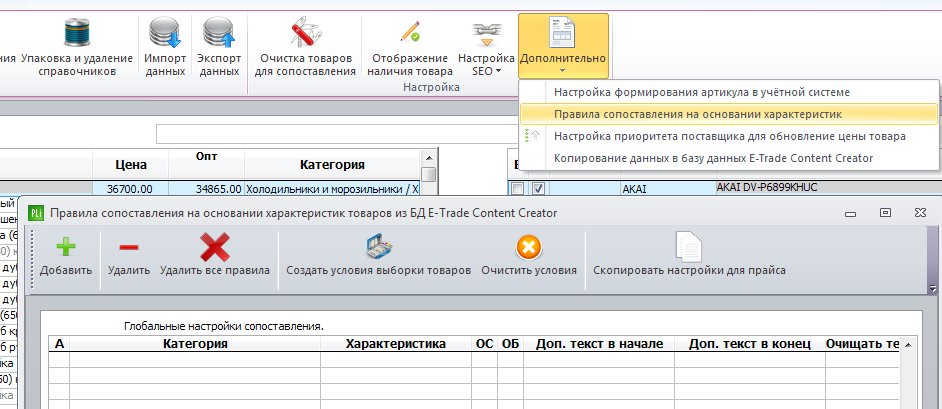This screenshot has height=409, width=942.
Task: Click Характеристика column header
Action: [396, 344]
